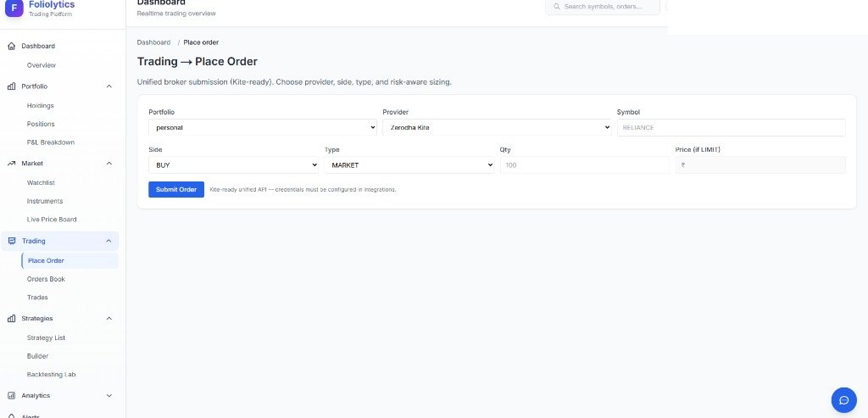
Task: Open the Watchlist page
Action: (41, 182)
